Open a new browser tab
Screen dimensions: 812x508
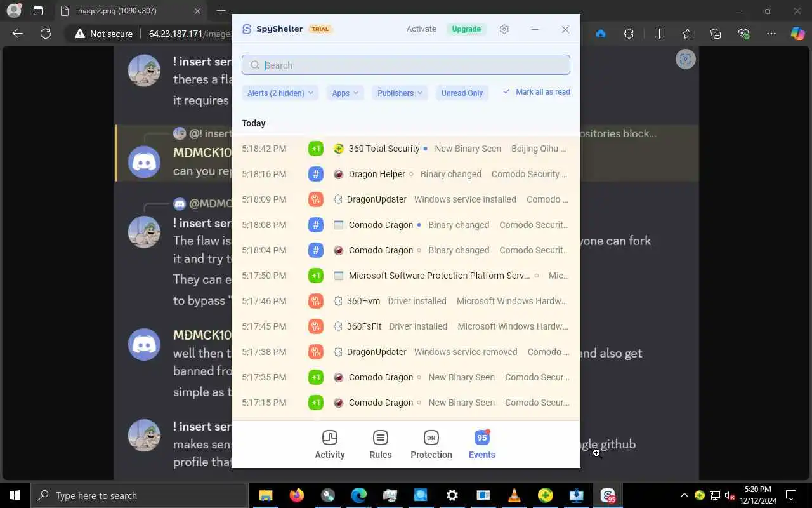[221, 11]
